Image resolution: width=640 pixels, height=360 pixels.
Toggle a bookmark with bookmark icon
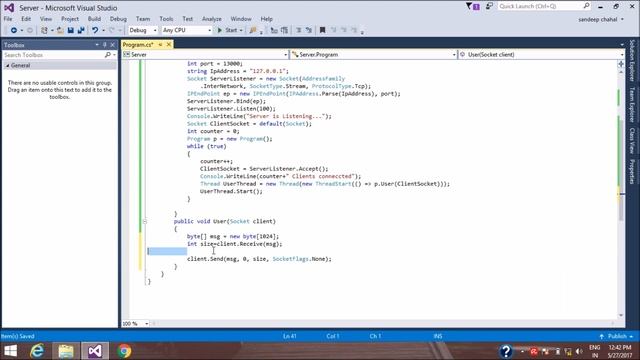(x=322, y=30)
